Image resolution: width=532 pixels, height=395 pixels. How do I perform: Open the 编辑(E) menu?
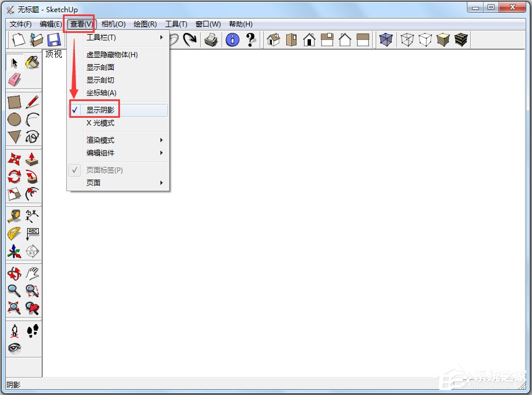(x=51, y=24)
